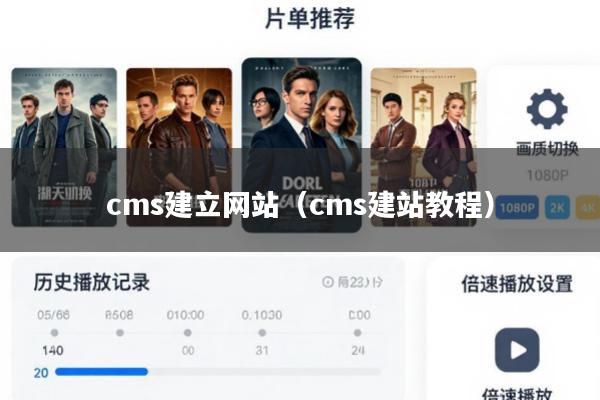Choose the 2K quality option
Image resolution: width=600 pixels, height=400 pixels.
pos(557,207)
